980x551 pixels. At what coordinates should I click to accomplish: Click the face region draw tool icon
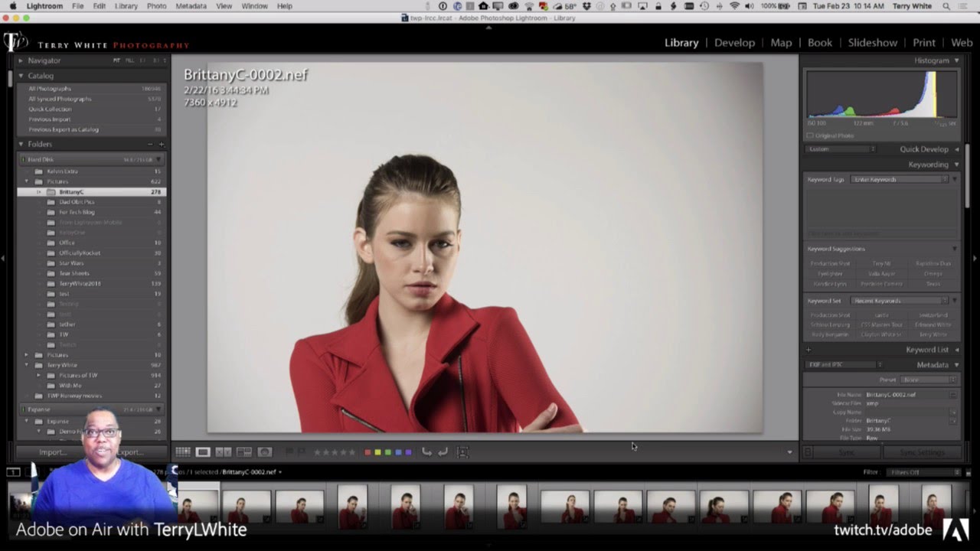point(462,452)
